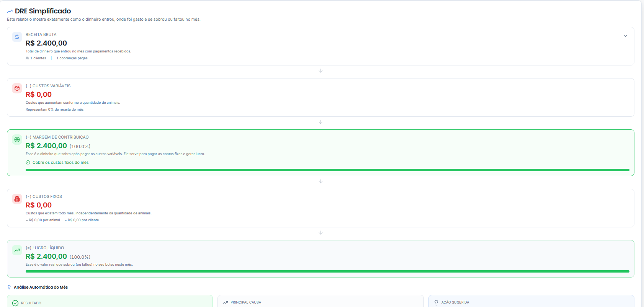Click the check circle icon in Resultado card
Image resolution: width=644 pixels, height=307 pixels.
coord(15,303)
